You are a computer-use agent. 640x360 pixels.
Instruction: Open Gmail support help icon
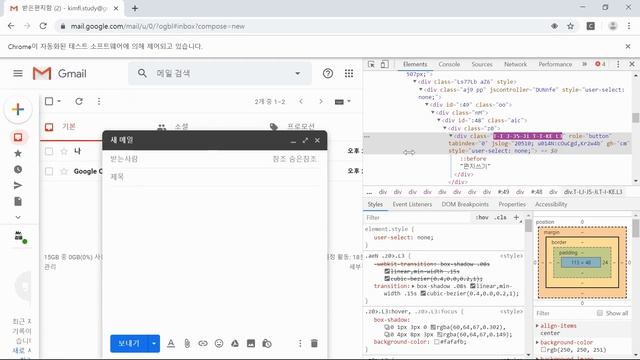pos(328,73)
